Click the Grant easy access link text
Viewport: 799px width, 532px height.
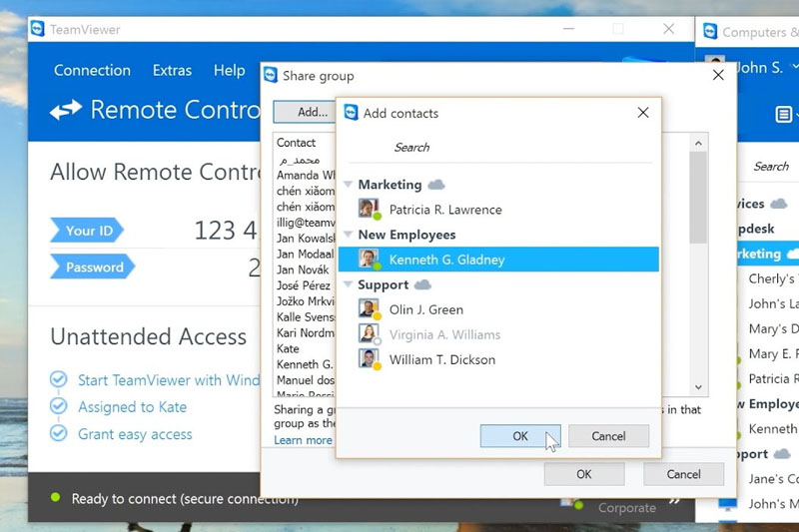(x=135, y=434)
